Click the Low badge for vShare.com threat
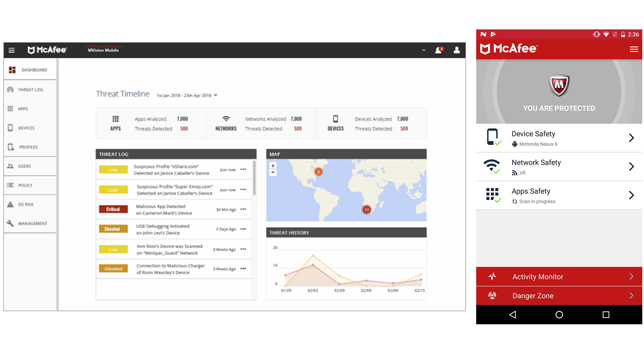The width and height of the screenshot is (644, 355). 113,170
